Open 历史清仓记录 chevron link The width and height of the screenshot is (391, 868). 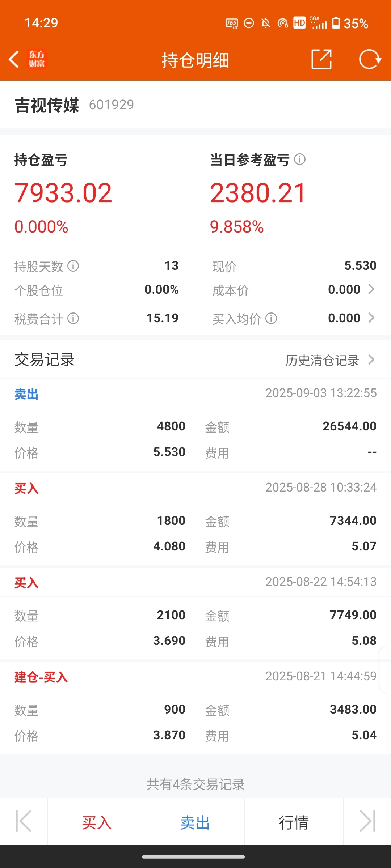pyautogui.click(x=330, y=360)
